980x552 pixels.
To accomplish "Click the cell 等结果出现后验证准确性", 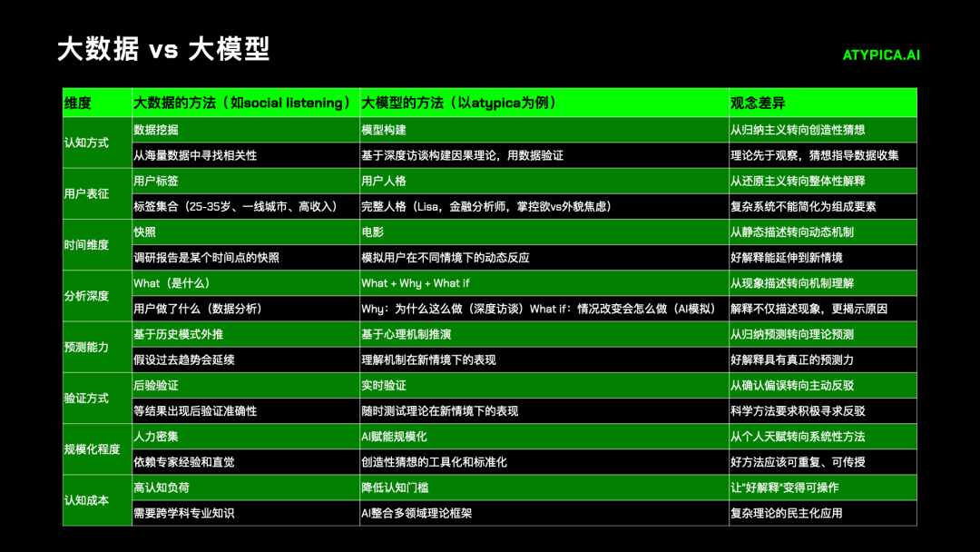I will (x=246, y=410).
